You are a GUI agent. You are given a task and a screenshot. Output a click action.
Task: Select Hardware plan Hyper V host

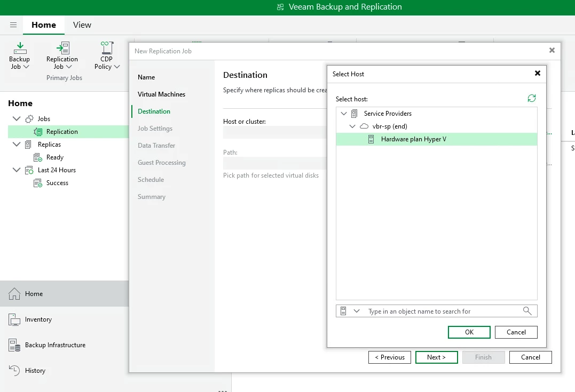[413, 139]
